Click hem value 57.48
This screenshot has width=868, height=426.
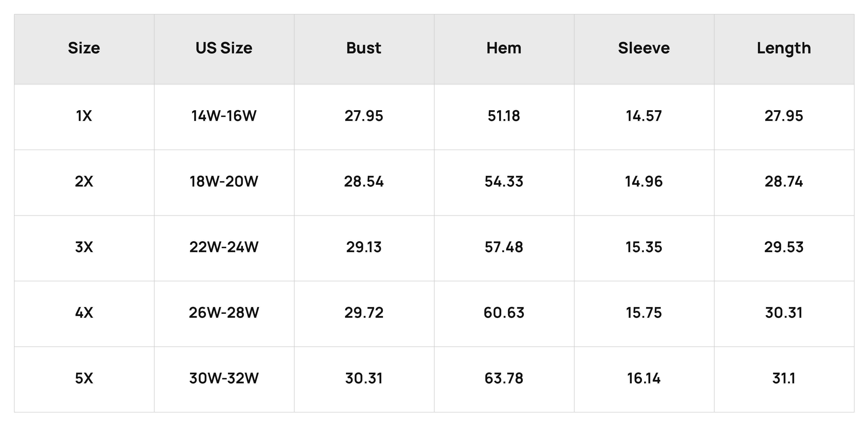(504, 248)
